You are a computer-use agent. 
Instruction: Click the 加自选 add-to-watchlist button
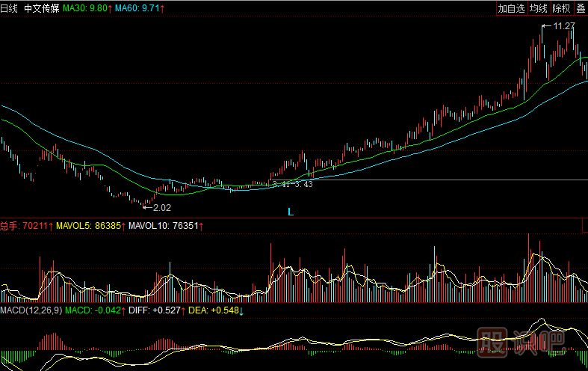[x=512, y=8]
